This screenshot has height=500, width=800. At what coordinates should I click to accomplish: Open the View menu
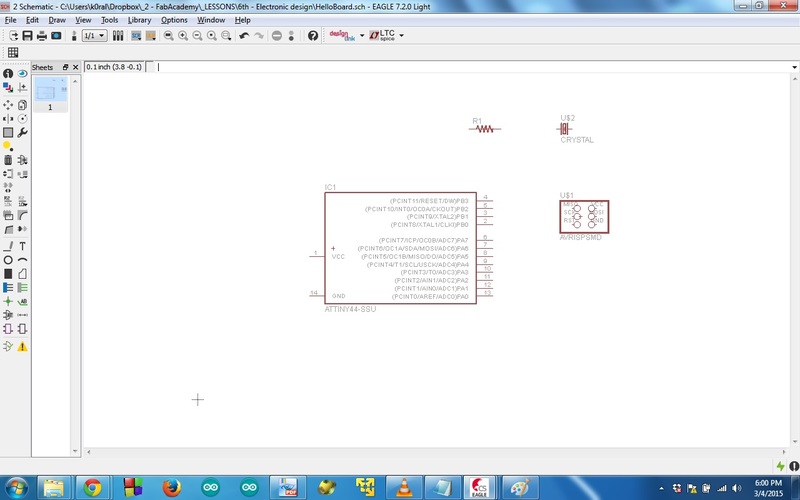coord(83,20)
